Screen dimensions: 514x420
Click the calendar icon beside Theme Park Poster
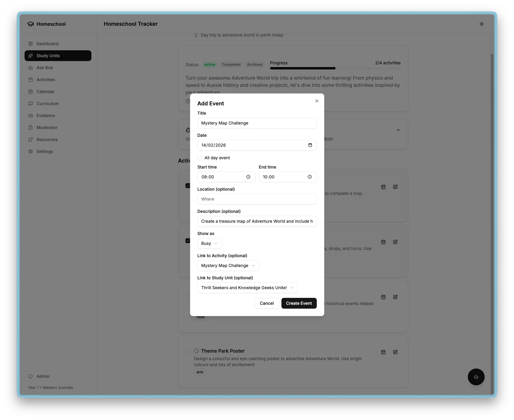(383, 352)
